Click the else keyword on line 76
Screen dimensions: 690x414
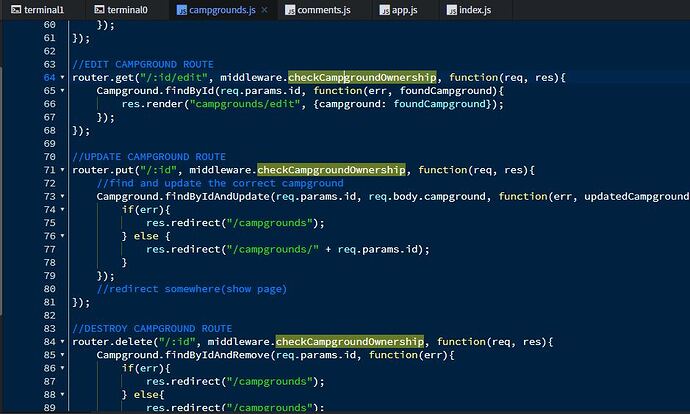(x=146, y=236)
